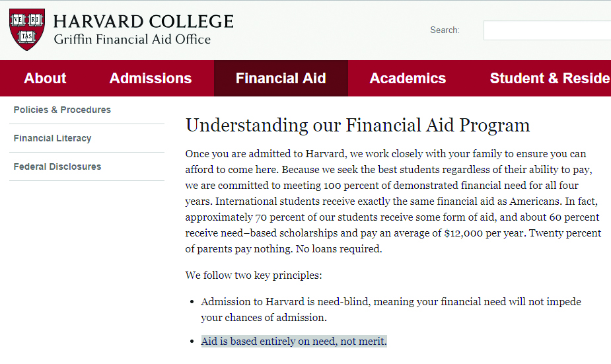Screen dimensions: 611x364
Task: Go to the Admissions section
Action: coord(151,78)
